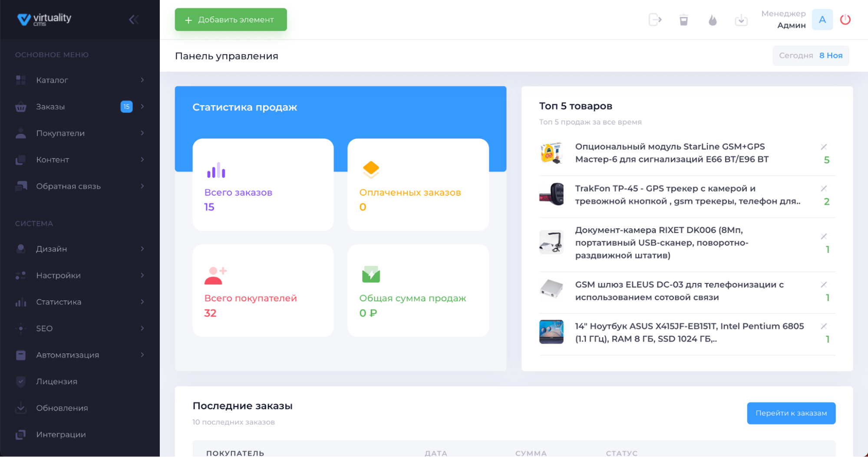The width and height of the screenshot is (868, 457).
Task: Click the flame cache-clearing icon
Action: pyautogui.click(x=712, y=20)
